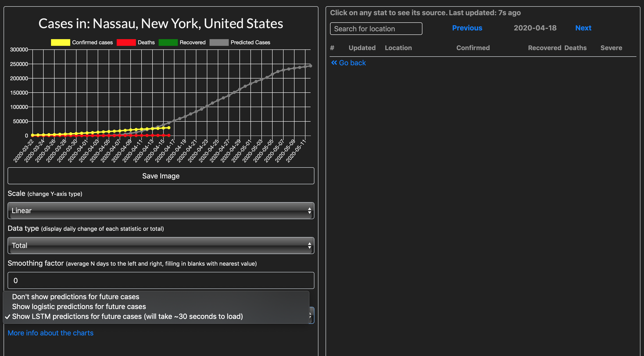Viewport: 644px width, 356px height.
Task: Click the Last updated status text
Action: coord(485,13)
